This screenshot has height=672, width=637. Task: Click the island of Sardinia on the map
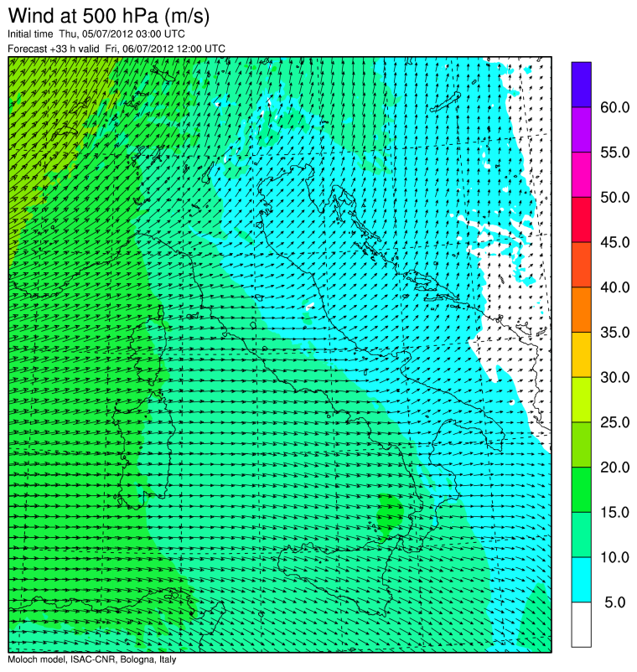143,450
